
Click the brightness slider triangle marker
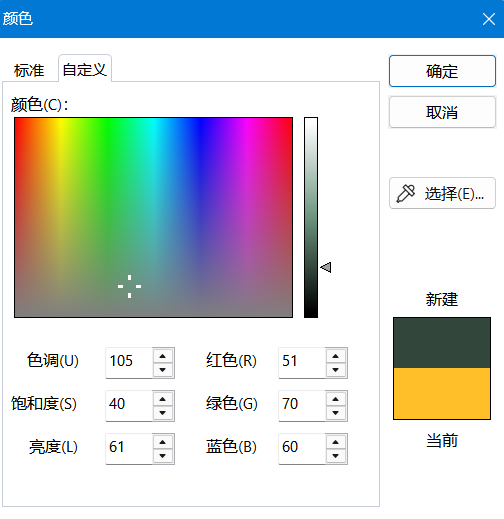tap(326, 267)
